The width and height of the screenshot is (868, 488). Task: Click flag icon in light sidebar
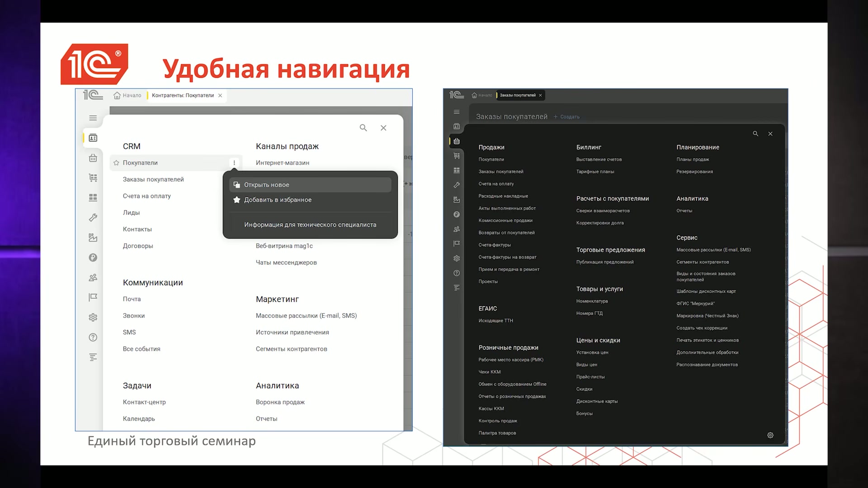(93, 297)
